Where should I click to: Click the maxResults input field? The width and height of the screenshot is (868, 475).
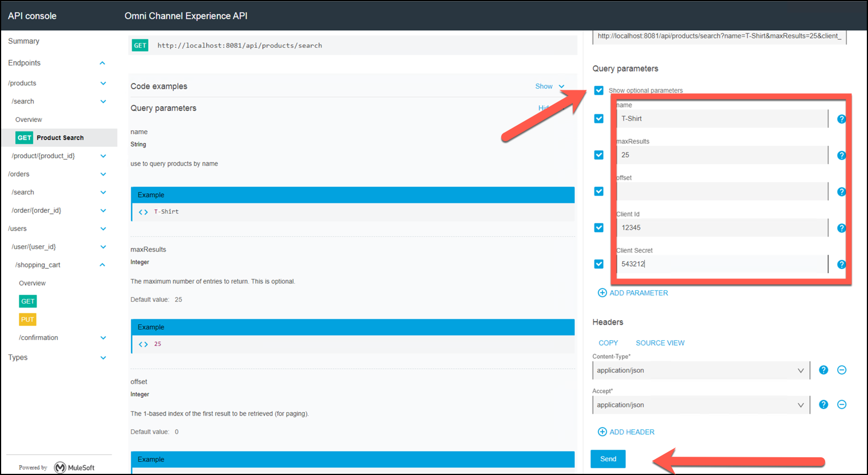(x=722, y=155)
